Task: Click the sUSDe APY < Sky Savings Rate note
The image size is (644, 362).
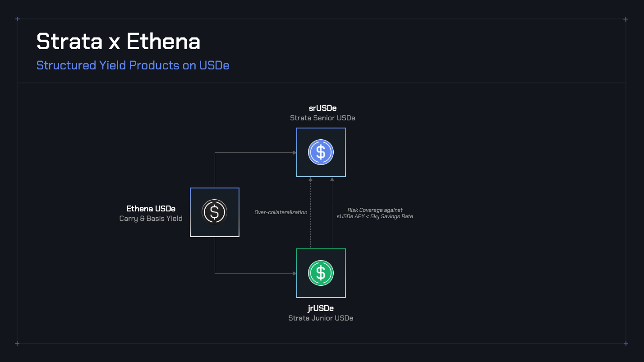Action: [375, 216]
